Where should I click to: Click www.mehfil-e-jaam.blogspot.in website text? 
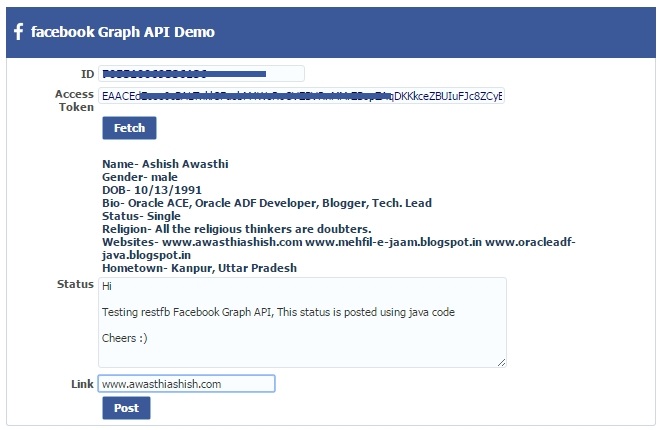(394, 242)
